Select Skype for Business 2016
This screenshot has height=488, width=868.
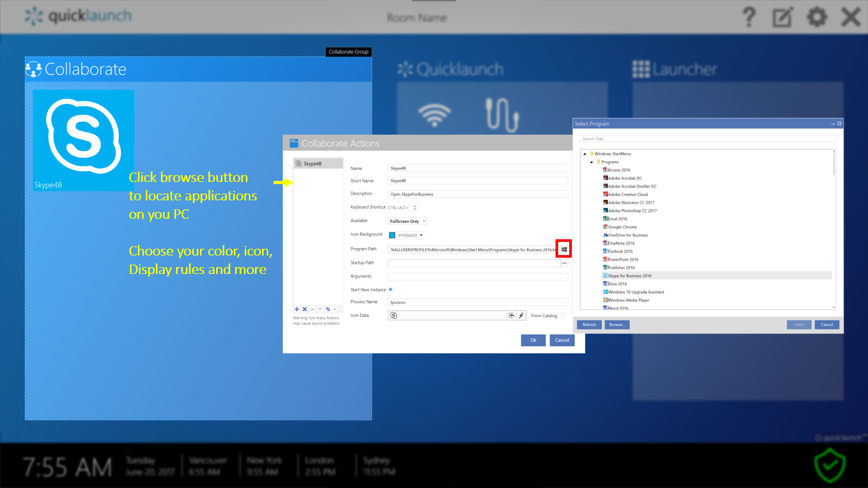click(716, 276)
